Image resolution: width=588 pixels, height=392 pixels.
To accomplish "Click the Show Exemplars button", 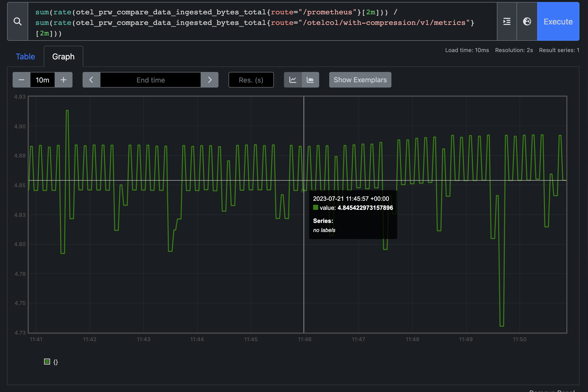I will (x=360, y=80).
